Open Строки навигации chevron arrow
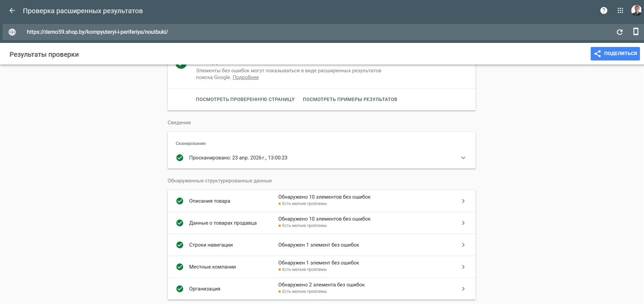The image size is (644, 304). coord(463,245)
